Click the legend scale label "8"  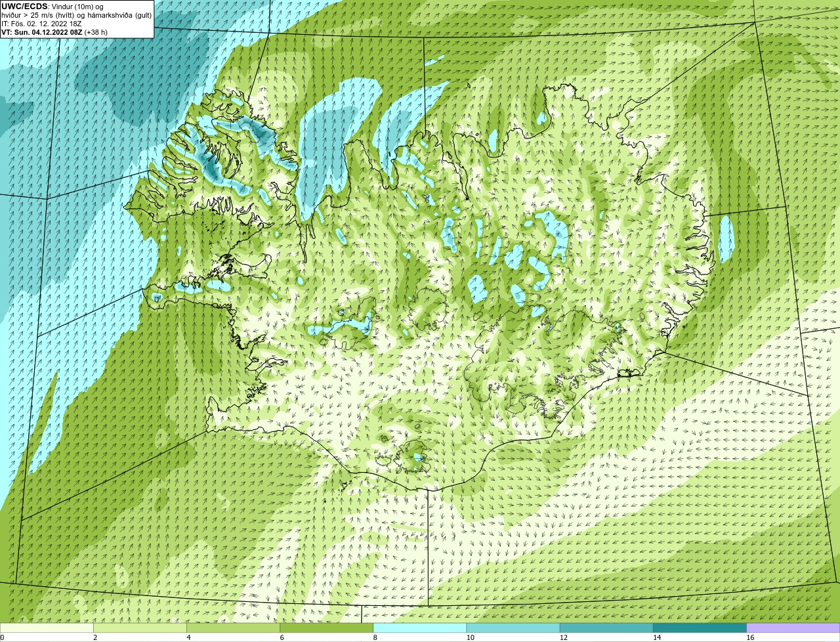pos(375,637)
